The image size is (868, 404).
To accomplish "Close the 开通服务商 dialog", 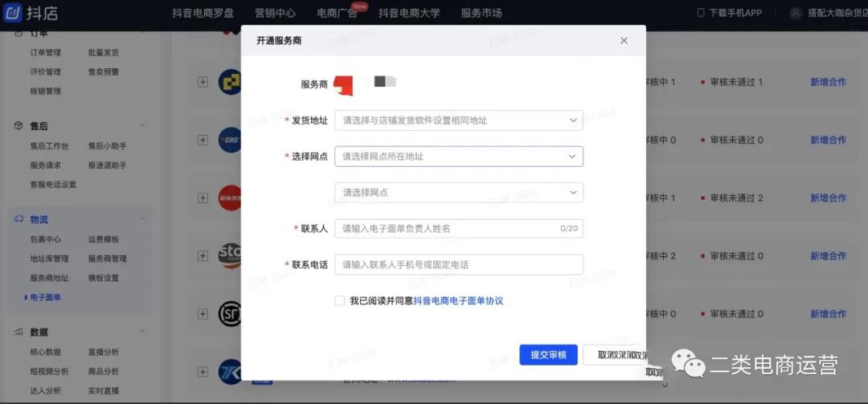I will [x=624, y=40].
